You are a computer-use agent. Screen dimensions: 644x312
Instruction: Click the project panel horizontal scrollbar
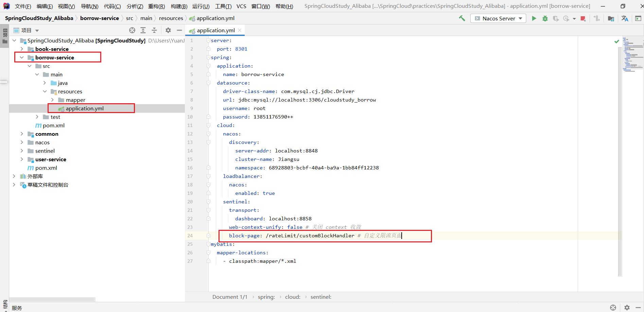point(52,299)
